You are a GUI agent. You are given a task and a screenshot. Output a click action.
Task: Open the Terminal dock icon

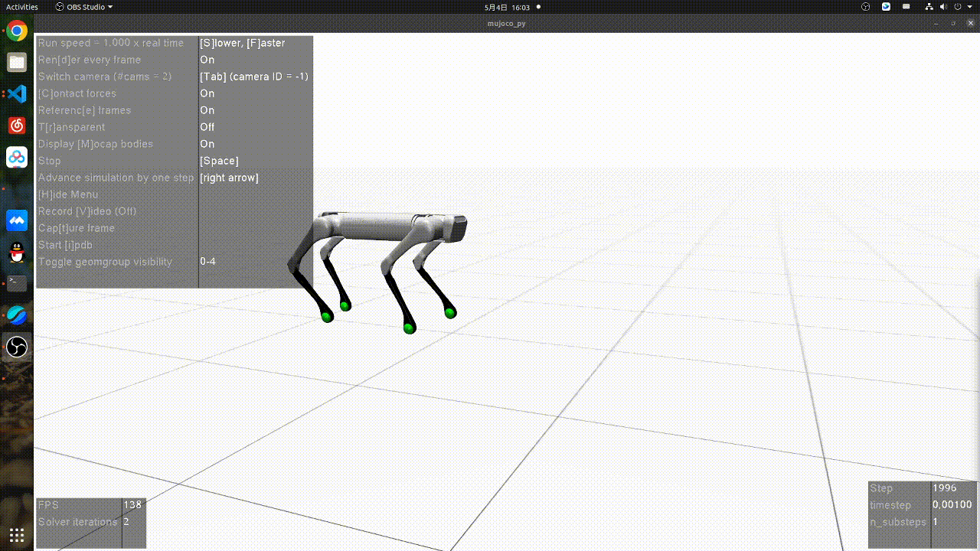(x=17, y=283)
